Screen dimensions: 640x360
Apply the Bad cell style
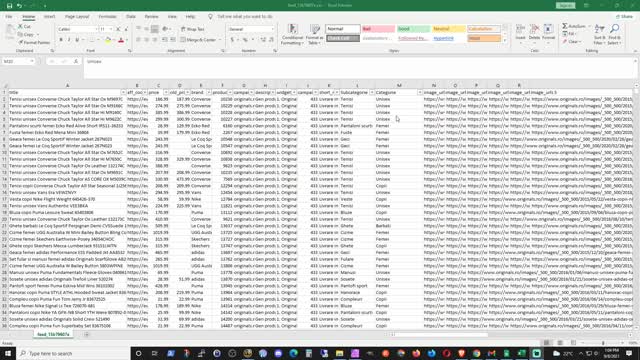pyautogui.click(x=378, y=29)
